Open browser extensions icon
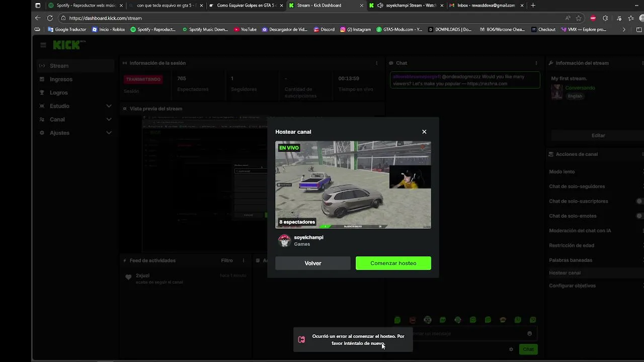The image size is (644, 362). coord(605,18)
